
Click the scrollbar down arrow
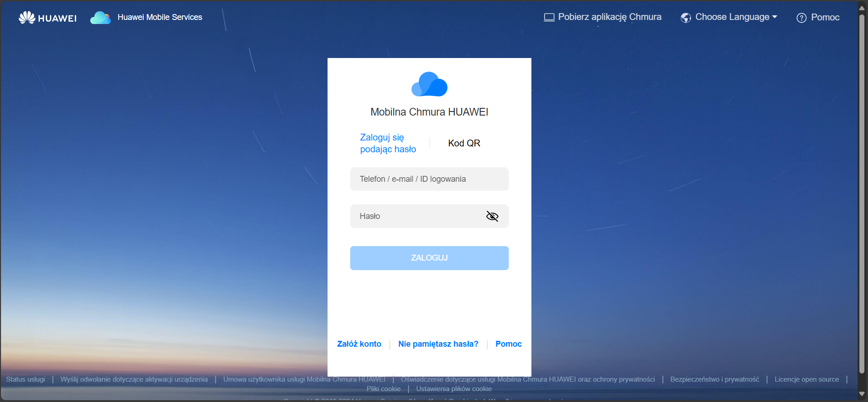click(862, 394)
